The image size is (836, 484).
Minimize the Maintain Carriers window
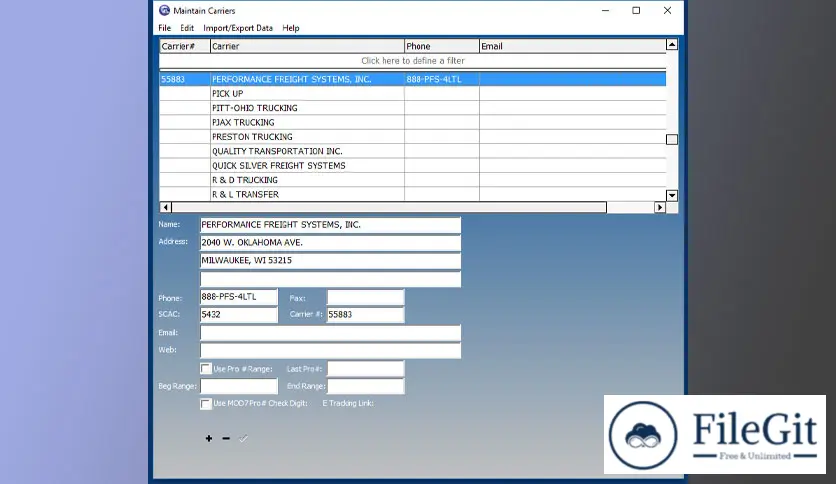(x=605, y=10)
